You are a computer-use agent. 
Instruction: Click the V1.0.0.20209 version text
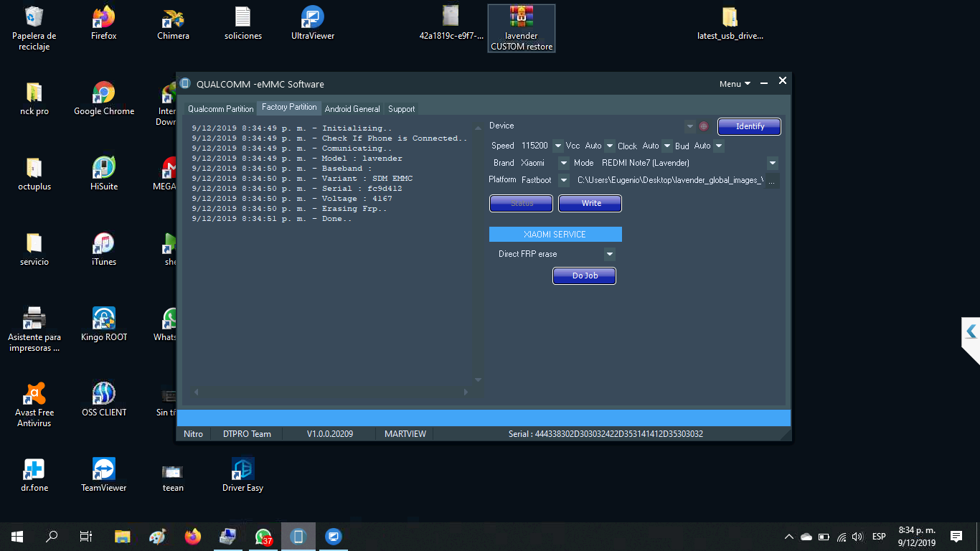coord(330,434)
